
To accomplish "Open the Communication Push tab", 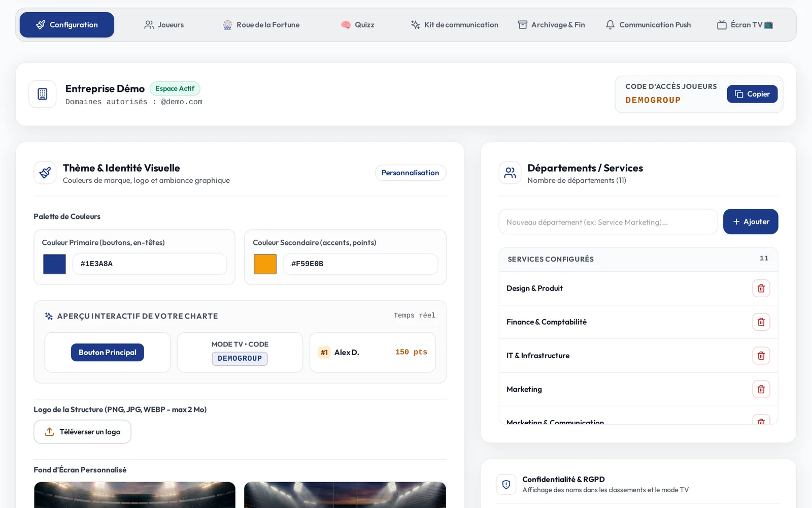I will coord(648,25).
